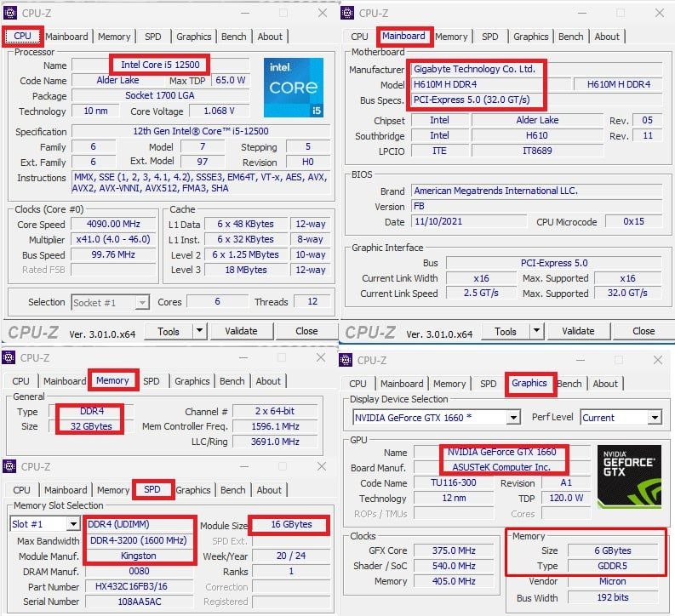Expand Tools dropdown arrow in CPU window
Screen dimensions: 675x616
tap(199, 331)
